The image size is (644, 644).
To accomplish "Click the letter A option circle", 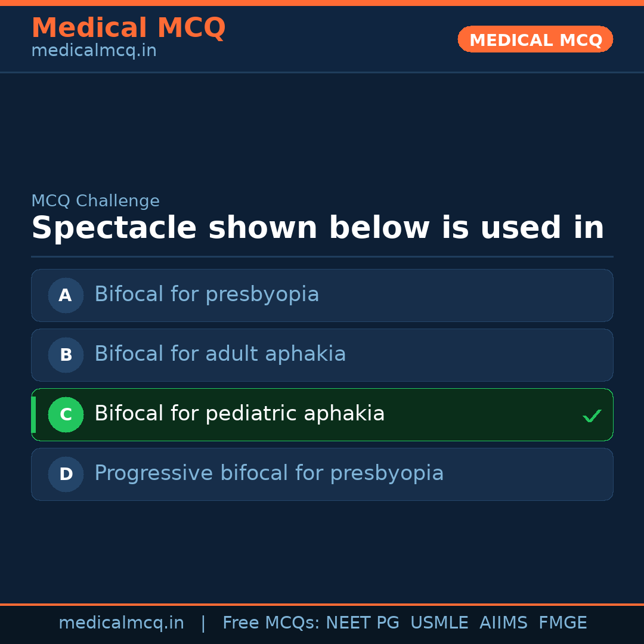I will (x=66, y=295).
